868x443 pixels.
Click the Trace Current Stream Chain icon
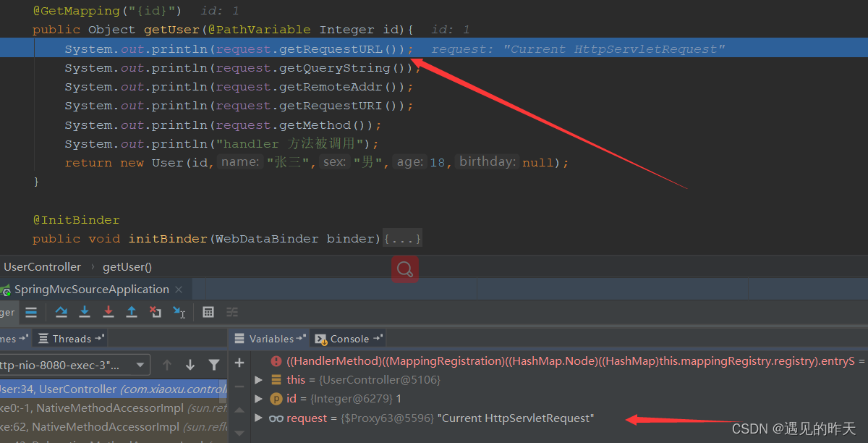coord(232,312)
